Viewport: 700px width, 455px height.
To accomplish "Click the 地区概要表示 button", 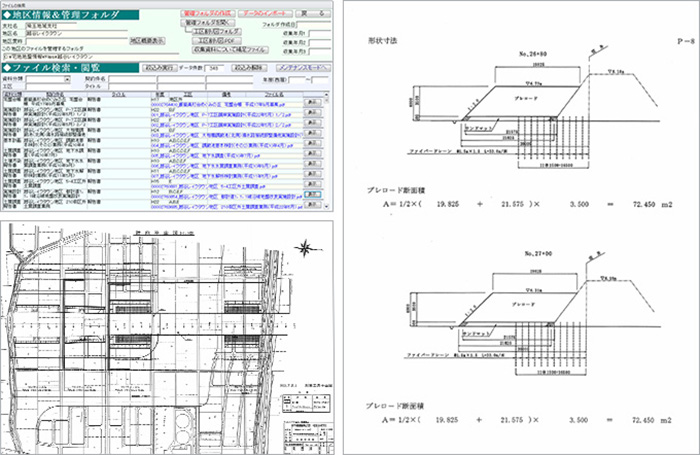I will click(x=147, y=41).
